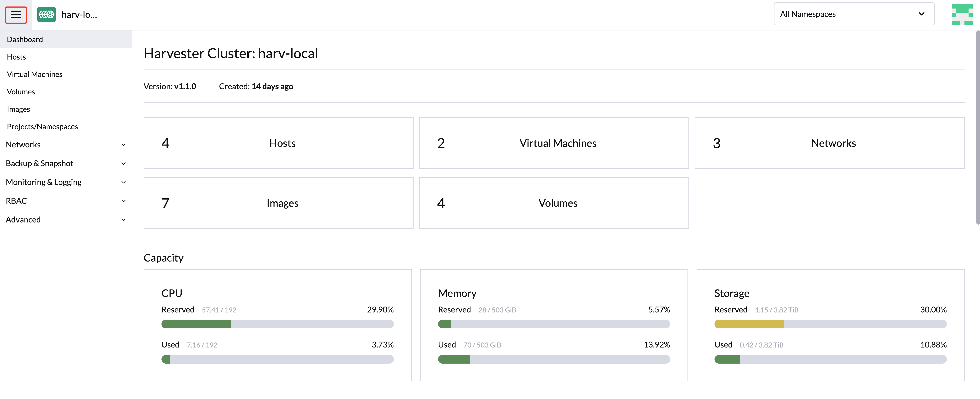This screenshot has height=399, width=980.
Task: Click the Harvester logo icon
Action: pos(46,14)
